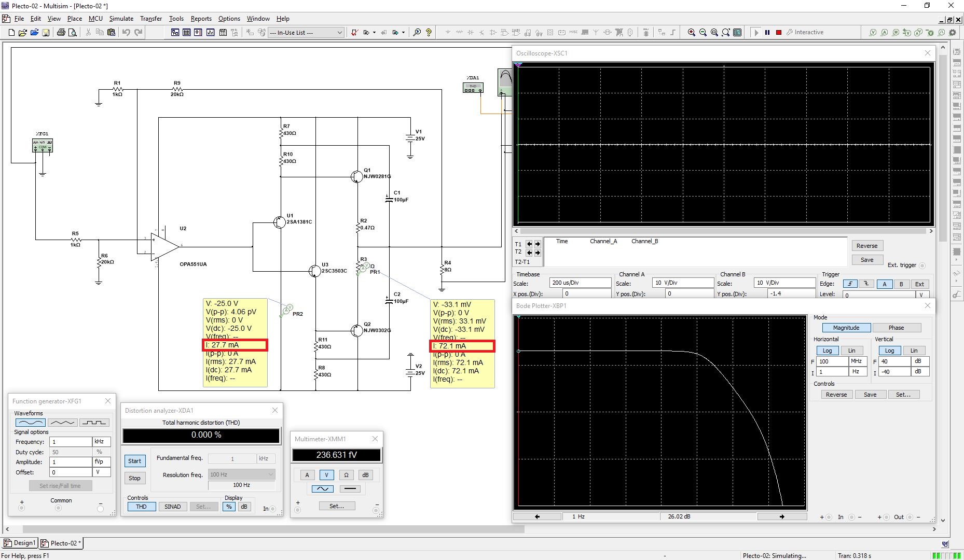Save the design with the floppy disk icon
964x560 pixels.
click(x=46, y=32)
